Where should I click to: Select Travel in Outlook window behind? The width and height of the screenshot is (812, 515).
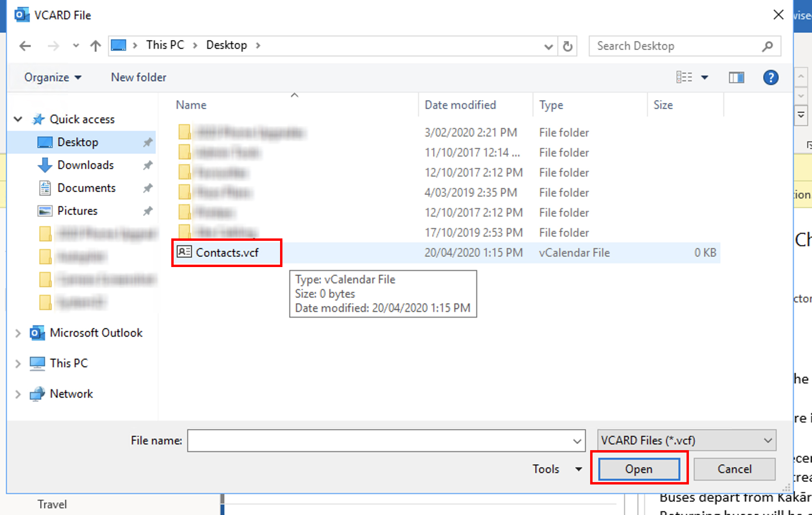[x=52, y=505]
